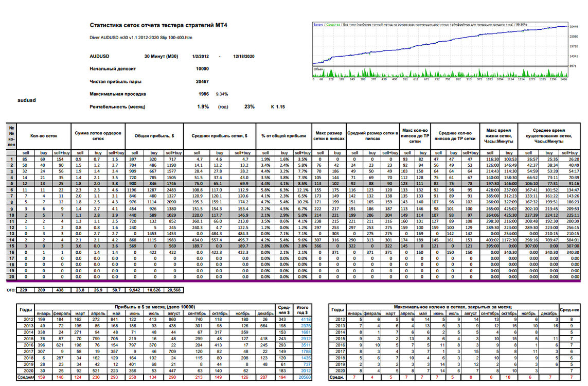Select the drawdown percentage '9.34%'

pyautogui.click(x=222, y=94)
